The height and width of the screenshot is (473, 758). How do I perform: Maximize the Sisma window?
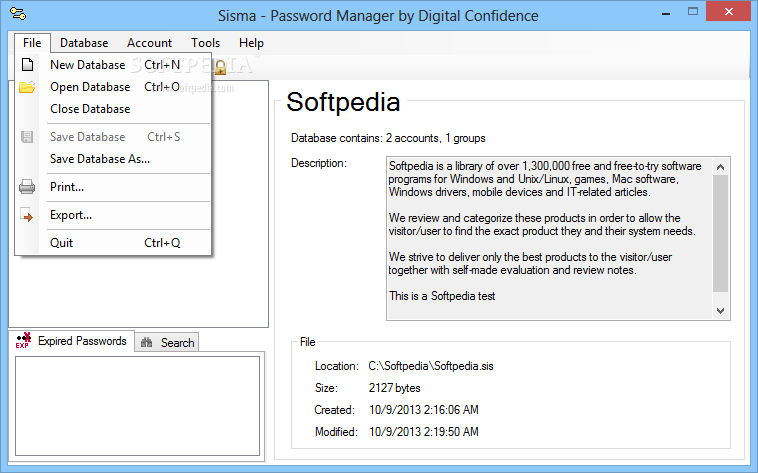pos(693,12)
